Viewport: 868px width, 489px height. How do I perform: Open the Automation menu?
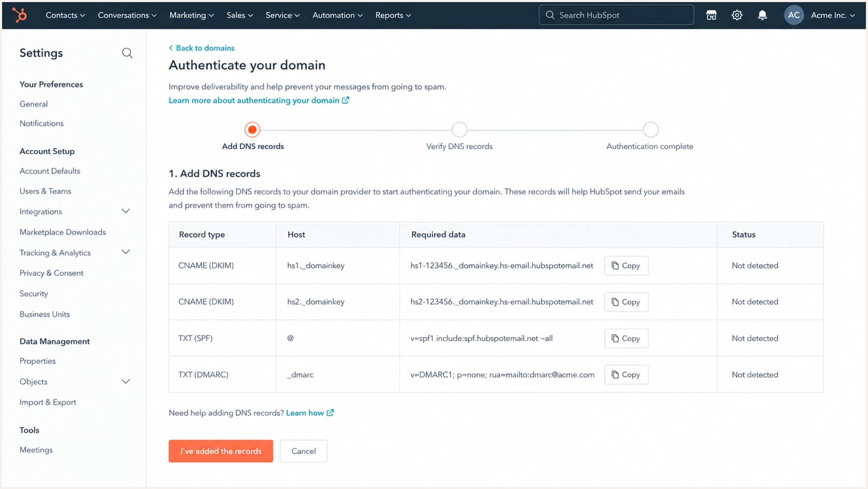[337, 15]
